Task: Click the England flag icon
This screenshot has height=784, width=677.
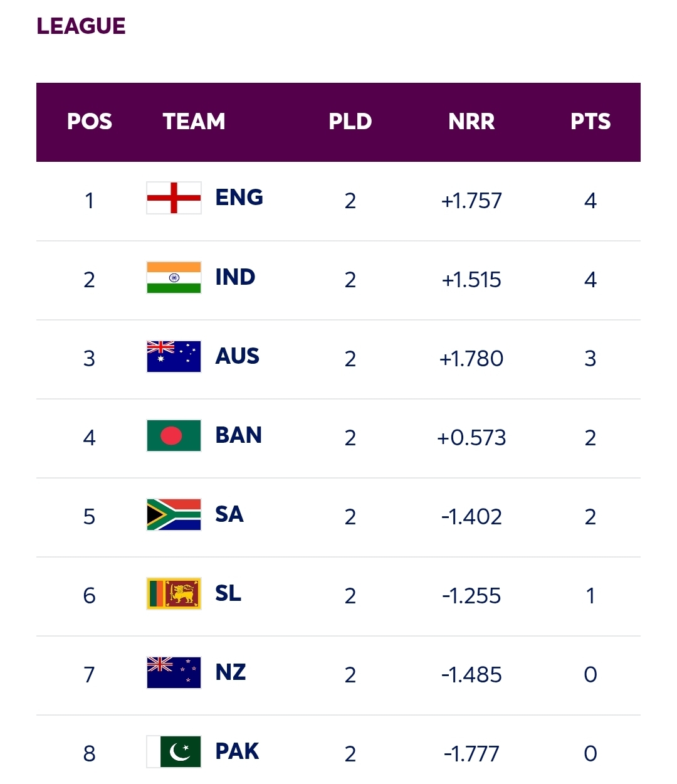Action: (x=174, y=198)
